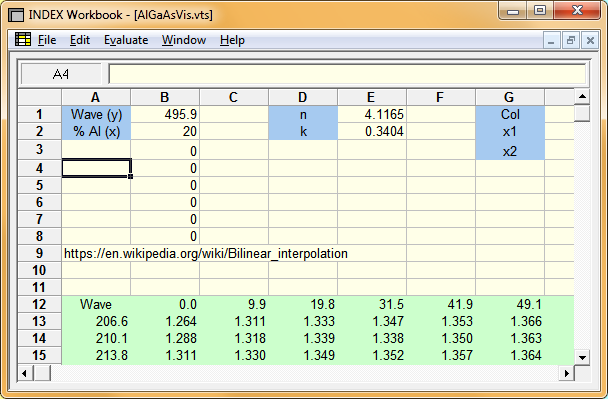Select column D header

303,97
